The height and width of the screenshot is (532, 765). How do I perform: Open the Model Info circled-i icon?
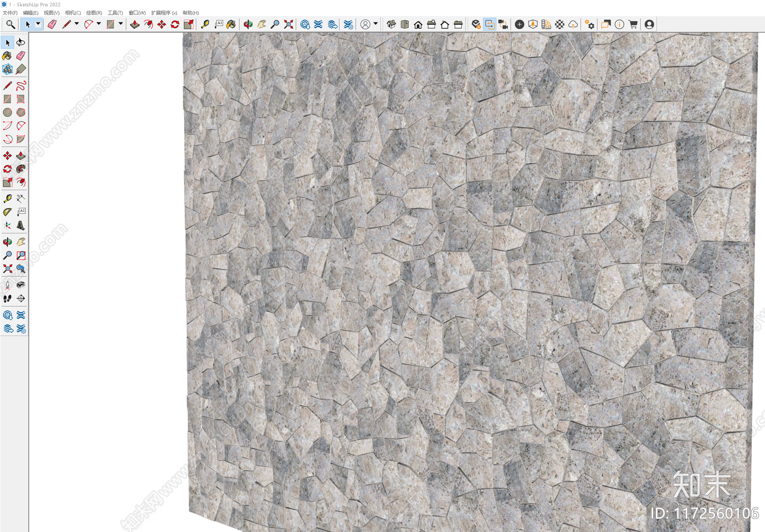(x=619, y=24)
